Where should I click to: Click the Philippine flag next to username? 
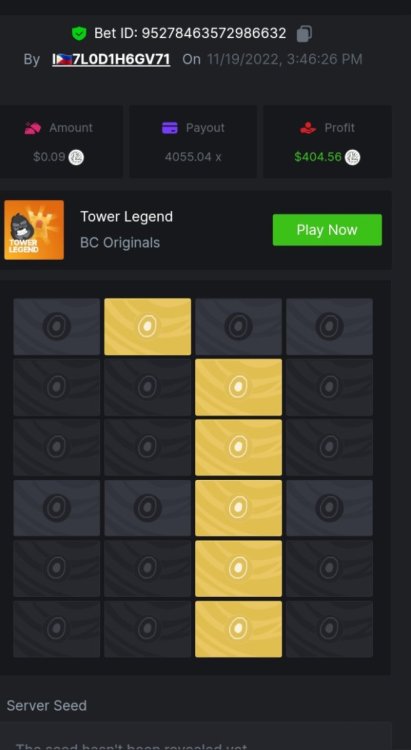(64, 59)
